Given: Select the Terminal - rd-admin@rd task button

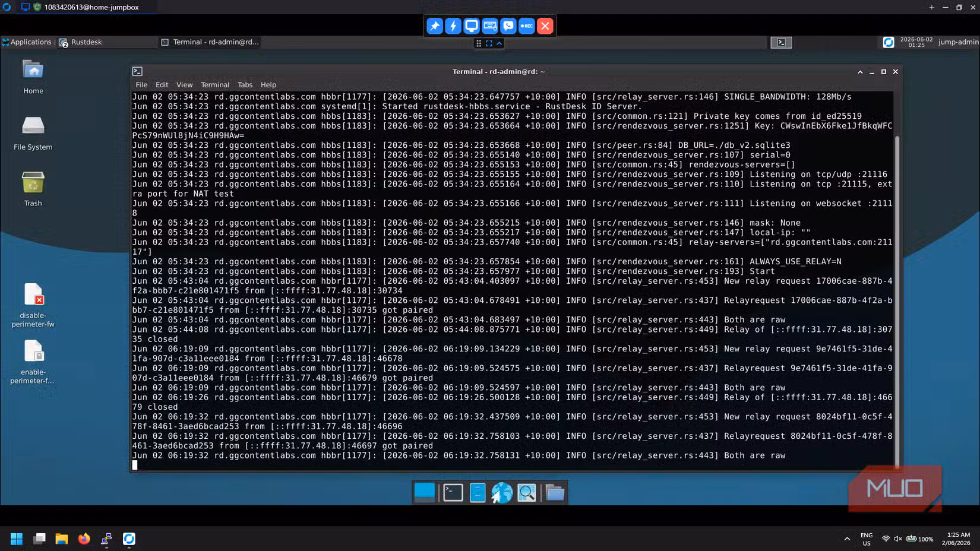Looking at the screenshot, I should 210,42.
